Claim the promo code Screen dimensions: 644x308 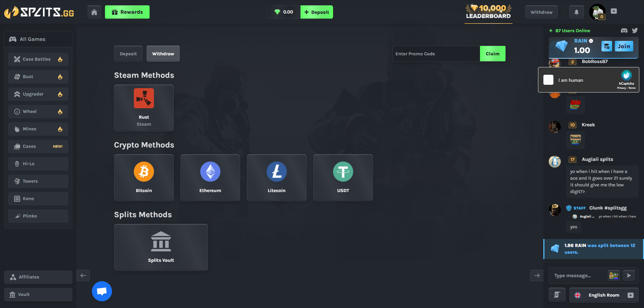493,54
